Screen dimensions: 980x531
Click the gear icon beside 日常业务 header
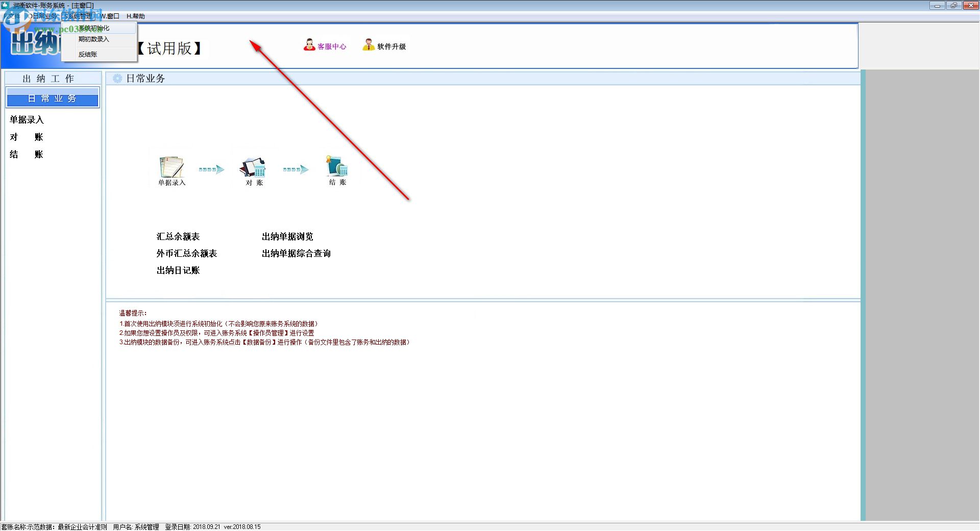pyautogui.click(x=117, y=78)
